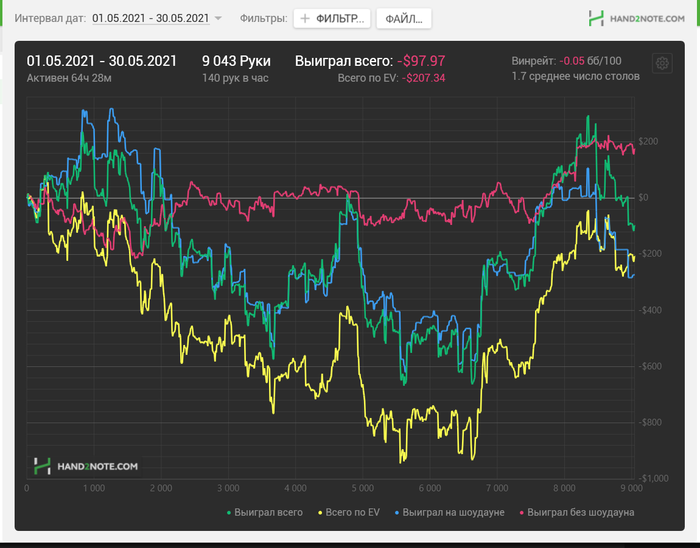Click '140 рук в час' text
Image resolution: width=700 pixels, height=548 pixels.
[235, 78]
